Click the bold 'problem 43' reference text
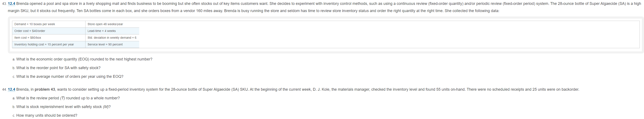This screenshot has width=644, height=119. pos(45,89)
